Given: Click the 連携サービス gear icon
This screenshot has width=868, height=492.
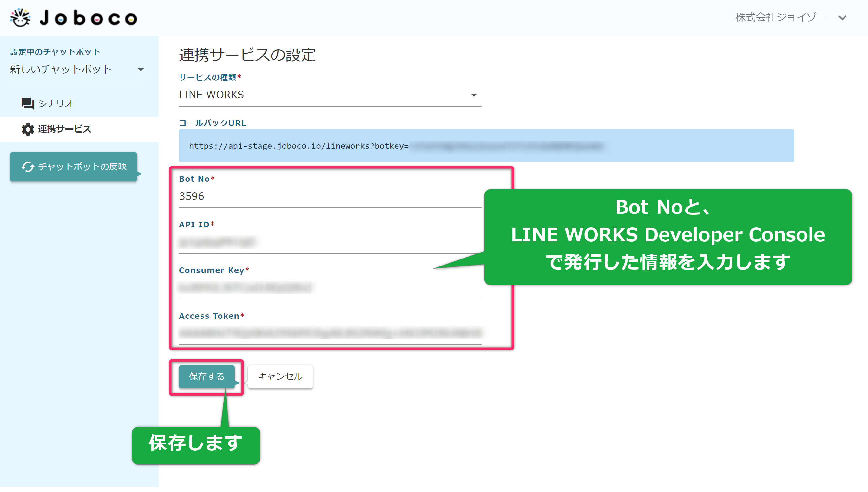Looking at the screenshot, I should [28, 129].
